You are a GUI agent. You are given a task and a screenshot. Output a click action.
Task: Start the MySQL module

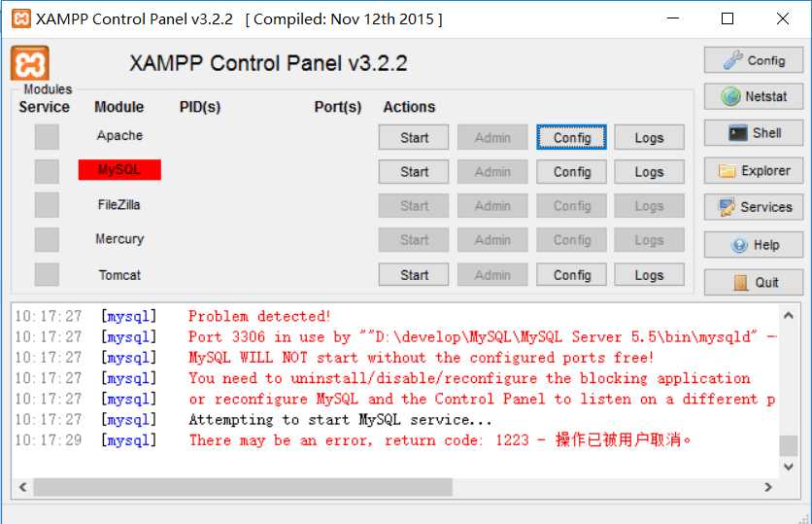(x=413, y=171)
